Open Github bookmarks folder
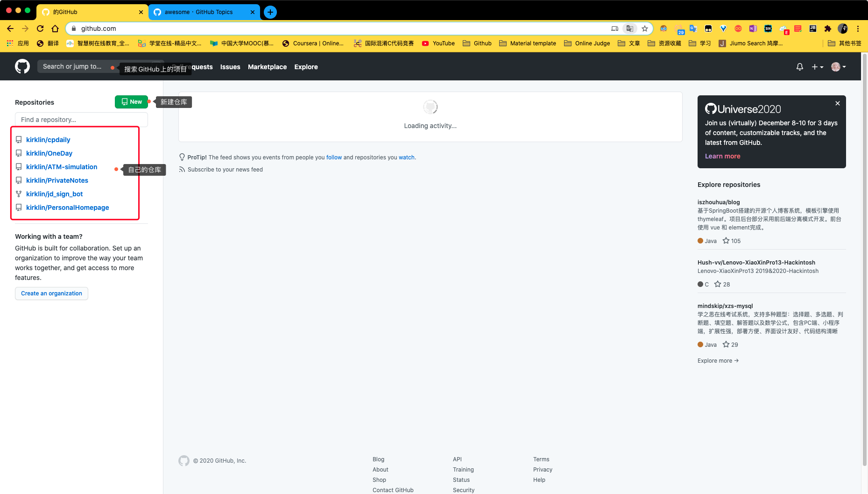This screenshot has width=868, height=494. 477,43
